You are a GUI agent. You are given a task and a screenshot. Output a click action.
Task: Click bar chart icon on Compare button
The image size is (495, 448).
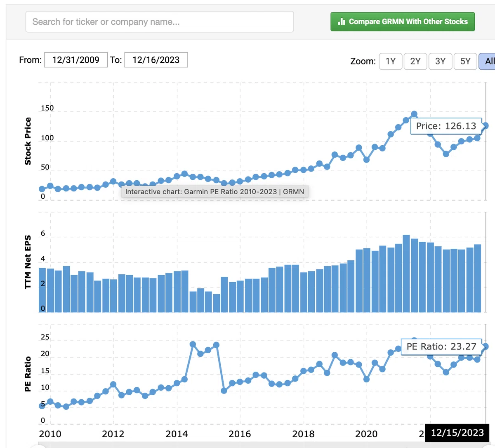pyautogui.click(x=342, y=21)
